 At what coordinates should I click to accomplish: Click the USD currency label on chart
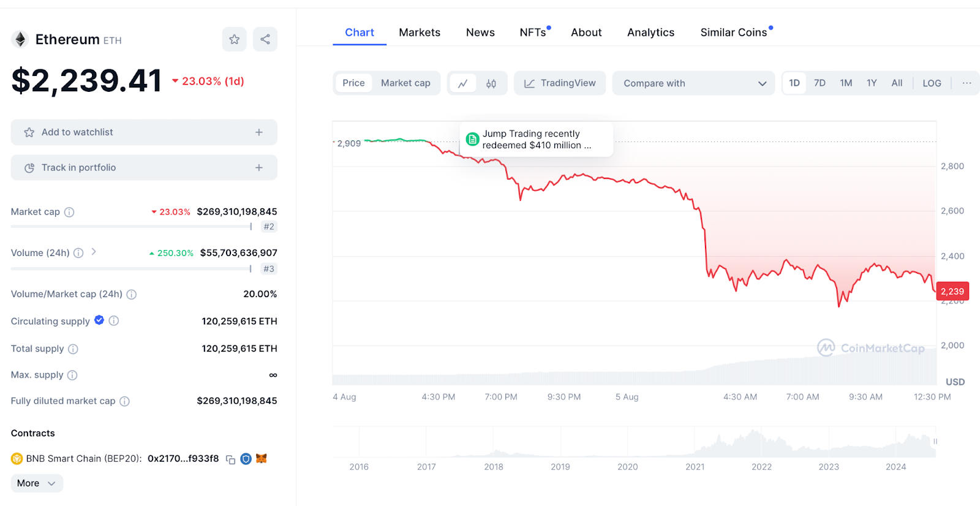tap(955, 382)
